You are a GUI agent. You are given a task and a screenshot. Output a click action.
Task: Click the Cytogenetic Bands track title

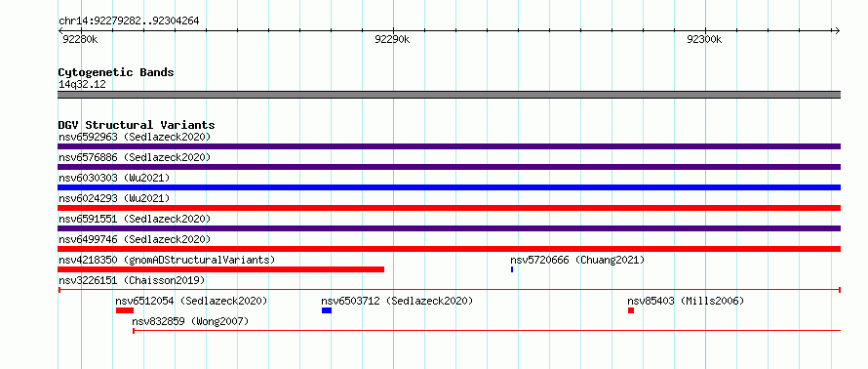click(116, 72)
